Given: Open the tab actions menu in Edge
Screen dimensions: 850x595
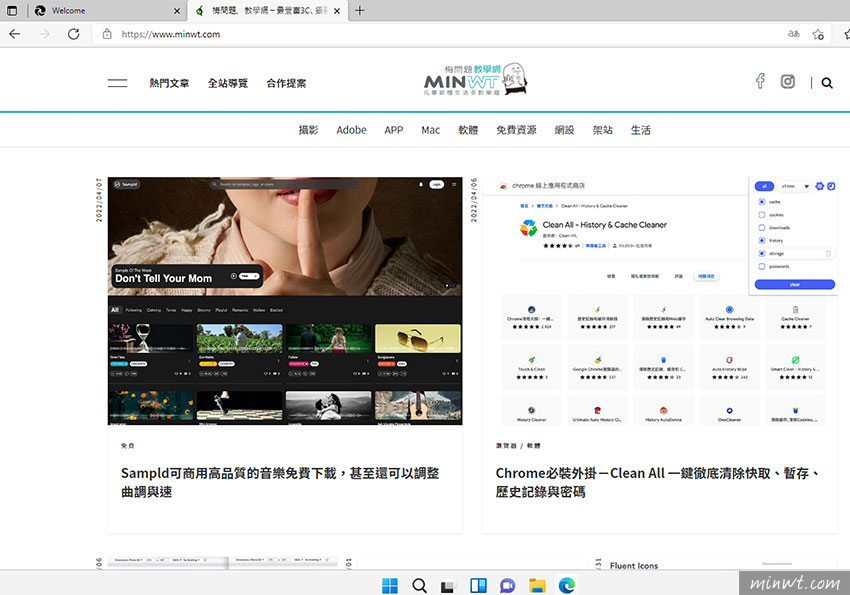Looking at the screenshot, I should coord(12,10).
